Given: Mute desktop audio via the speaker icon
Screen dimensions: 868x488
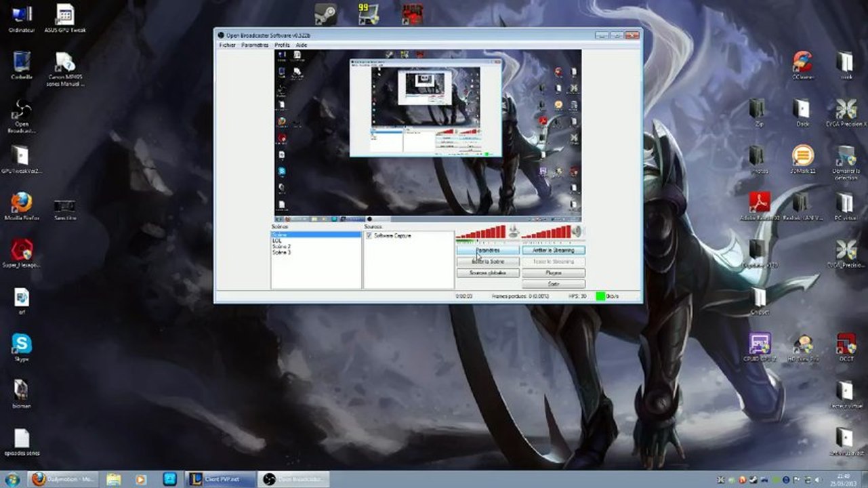Looking at the screenshot, I should coord(578,232).
